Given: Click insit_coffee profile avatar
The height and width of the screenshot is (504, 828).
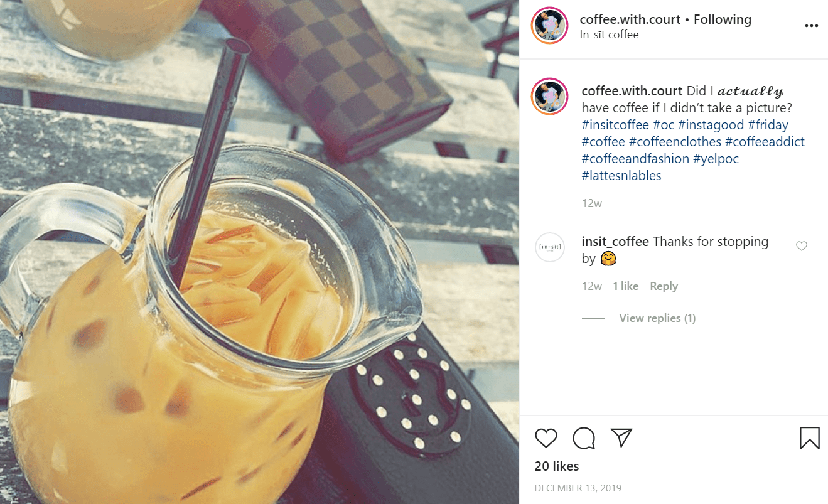Looking at the screenshot, I should (550, 247).
